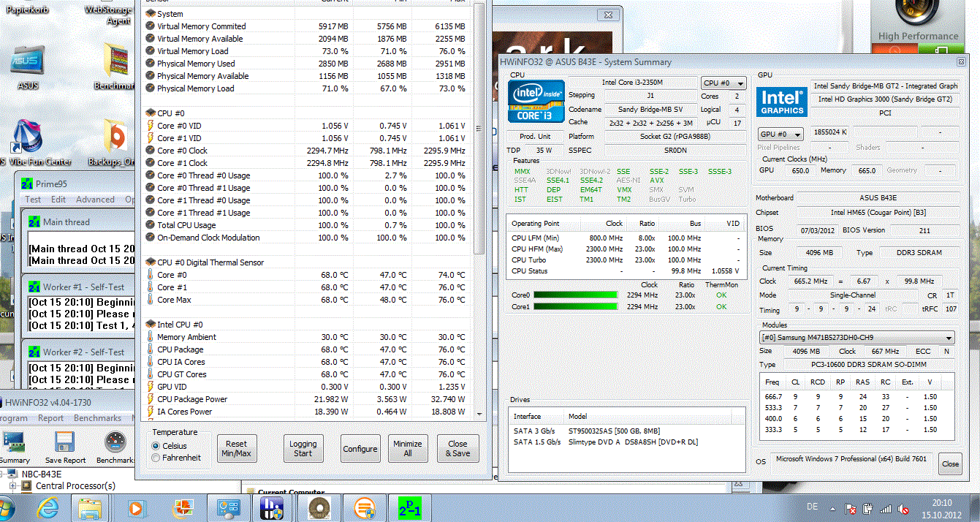The width and height of the screenshot is (980, 522).
Task: Launch Internet Explorer from the taskbar
Action: 48,507
